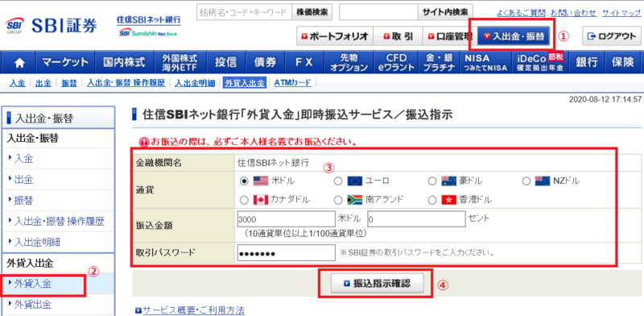Click the ログアウト button
Viewport: 644px width, 316px height.
(612, 36)
